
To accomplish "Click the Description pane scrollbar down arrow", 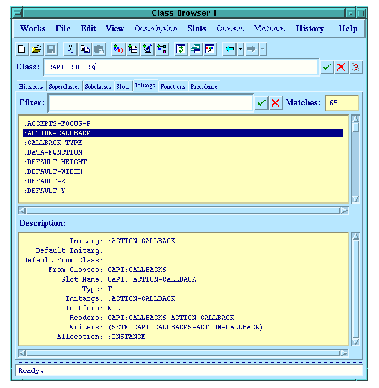I will [x=356, y=342].
